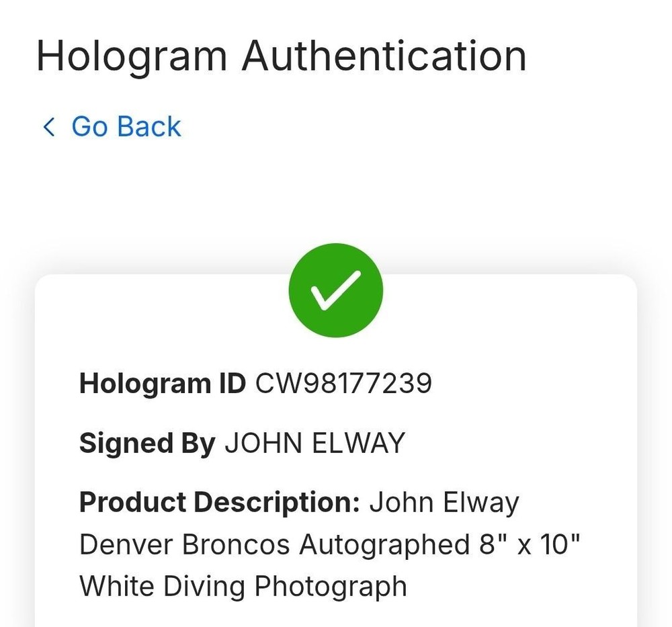Click the word Diving in the description
This screenshot has height=627, width=672.
[204, 587]
